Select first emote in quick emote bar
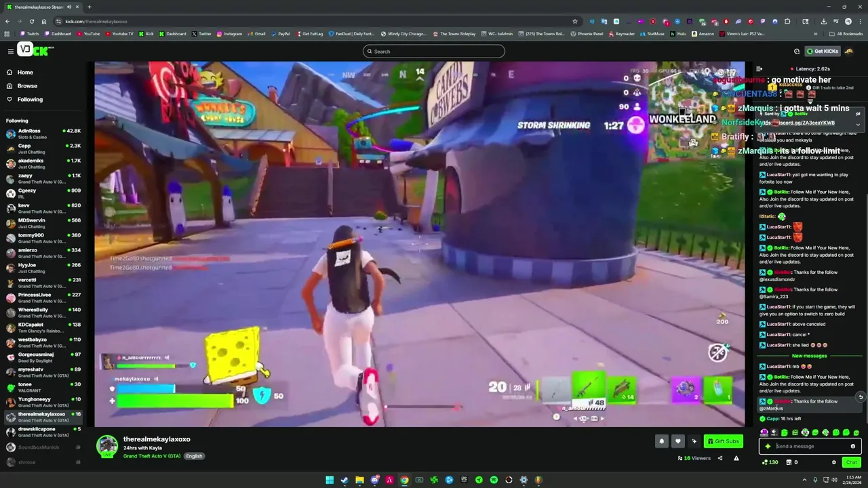Viewport: 868px width, 488px height. click(764, 432)
